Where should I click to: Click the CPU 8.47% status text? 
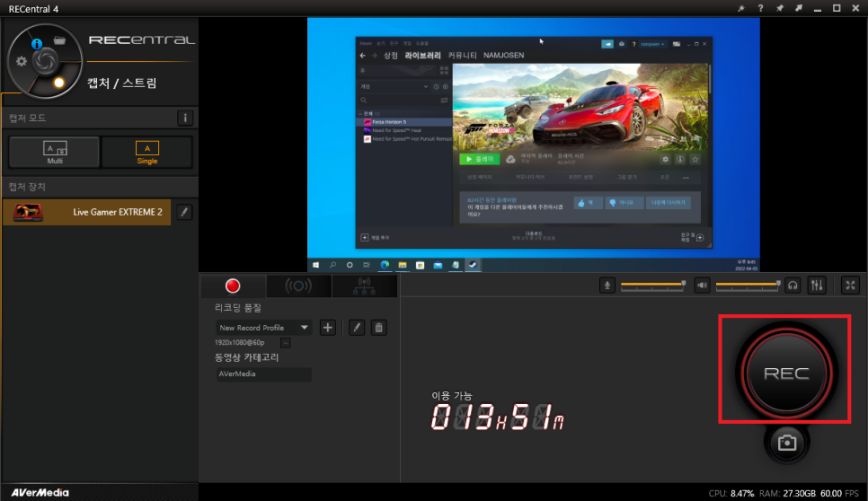731,493
